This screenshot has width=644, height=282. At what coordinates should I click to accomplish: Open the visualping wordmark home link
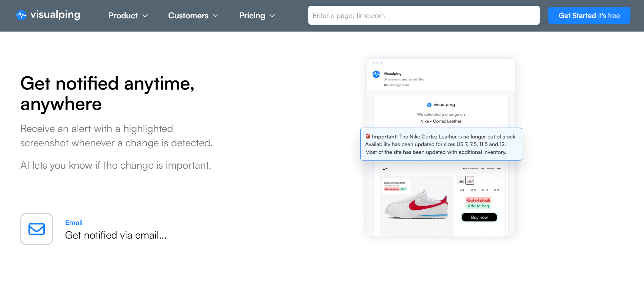click(55, 15)
